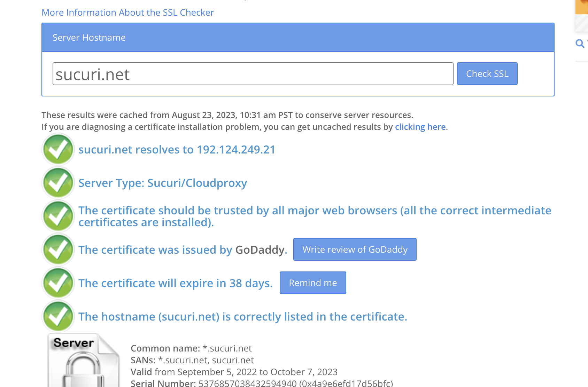
Task: Select text 'Server Type: Sucuri/Cloudproxy'
Action: [x=163, y=183]
